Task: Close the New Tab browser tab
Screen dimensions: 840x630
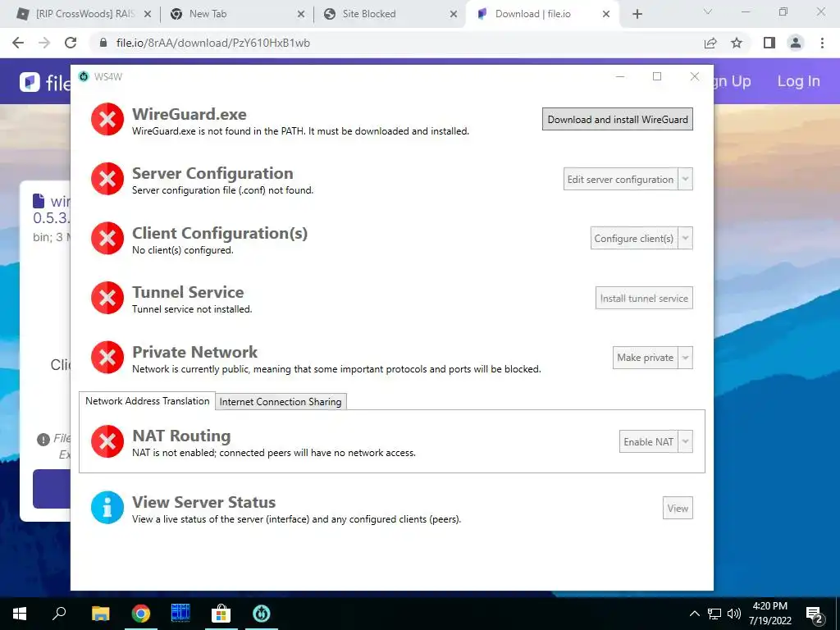Action: (x=301, y=14)
